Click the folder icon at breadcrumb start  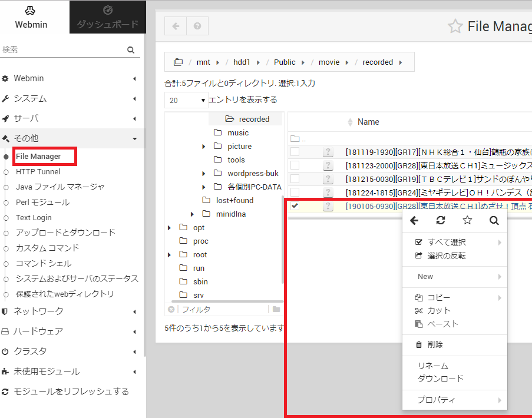178,61
